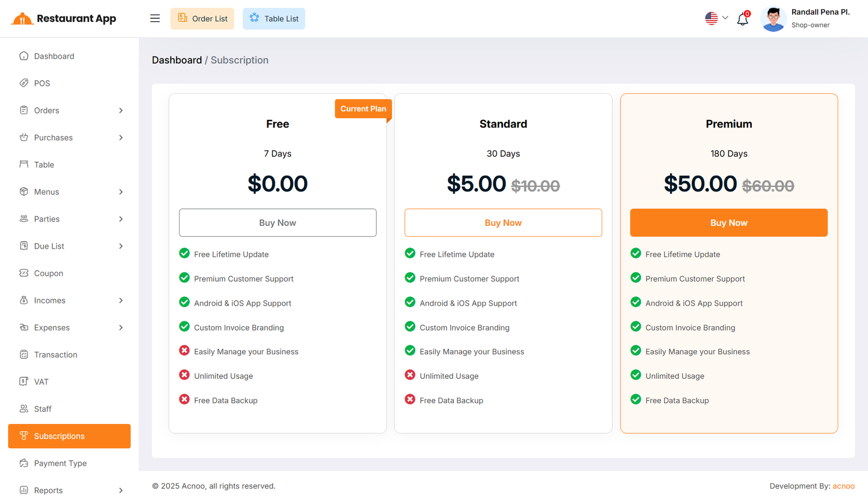The height and width of the screenshot is (501, 868).
Task: Click the acnoo developer link
Action: 843,486
